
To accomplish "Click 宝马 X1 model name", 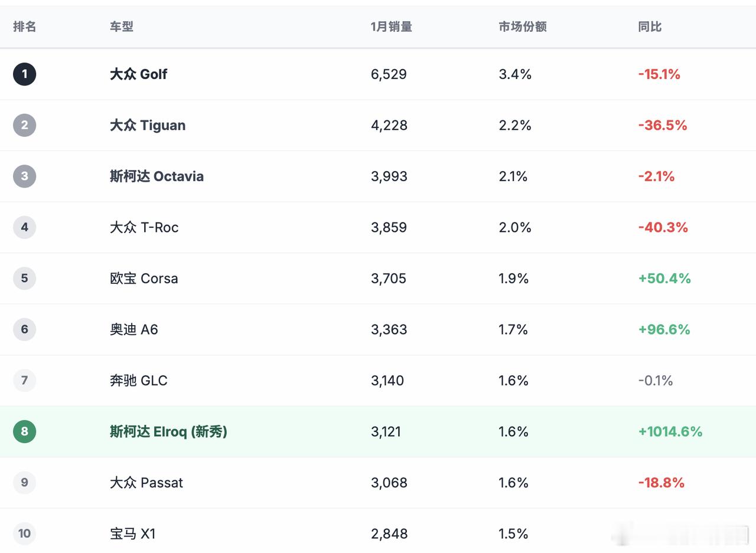I will pyautogui.click(x=132, y=534).
